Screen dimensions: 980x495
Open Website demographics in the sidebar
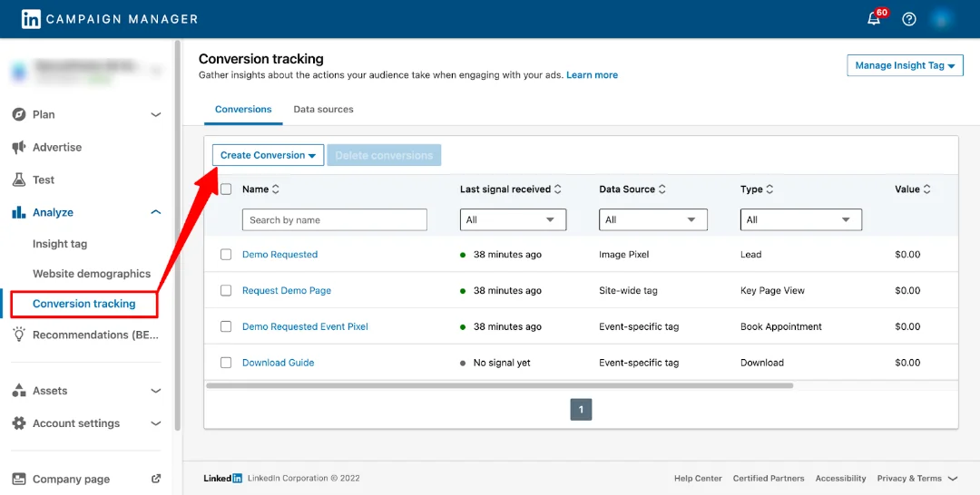(92, 274)
